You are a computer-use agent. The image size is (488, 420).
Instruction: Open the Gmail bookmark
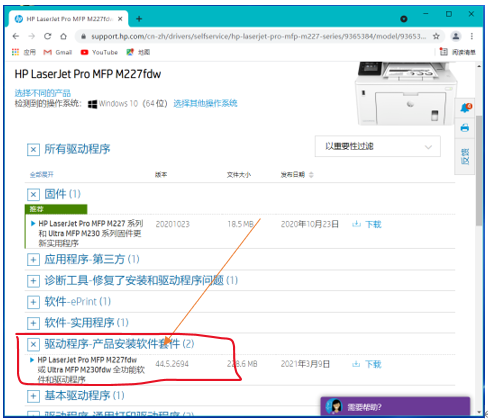[x=58, y=52]
